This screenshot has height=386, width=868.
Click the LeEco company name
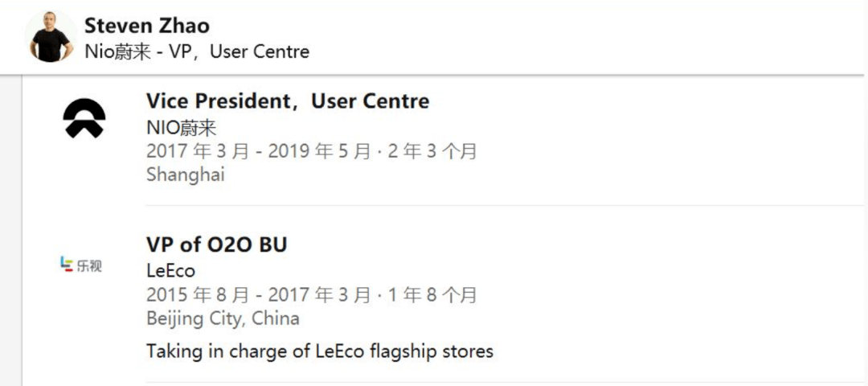tap(170, 271)
